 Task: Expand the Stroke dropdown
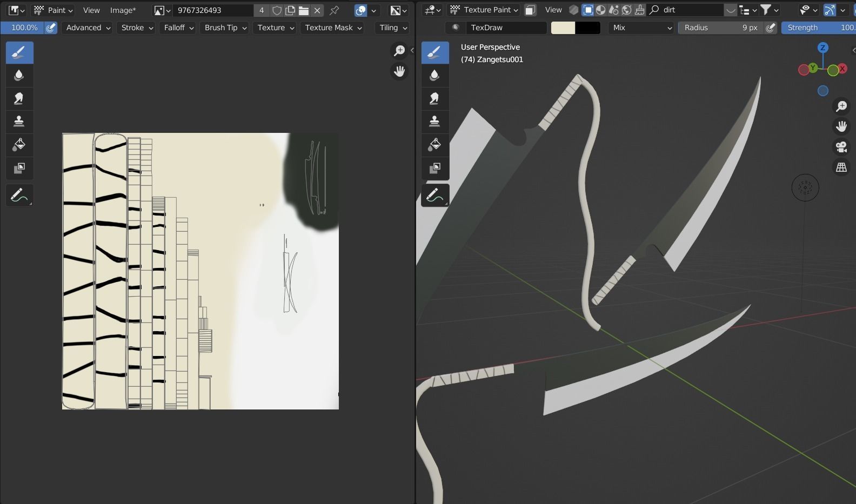point(137,28)
